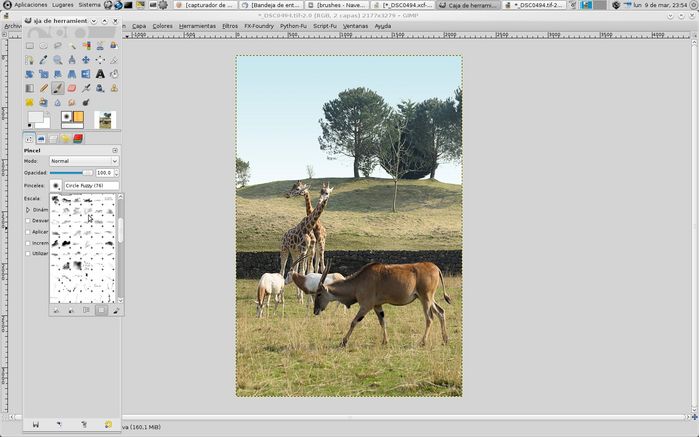Select the Rectangle Select tool
This screenshot has width=699, height=437.
29,45
